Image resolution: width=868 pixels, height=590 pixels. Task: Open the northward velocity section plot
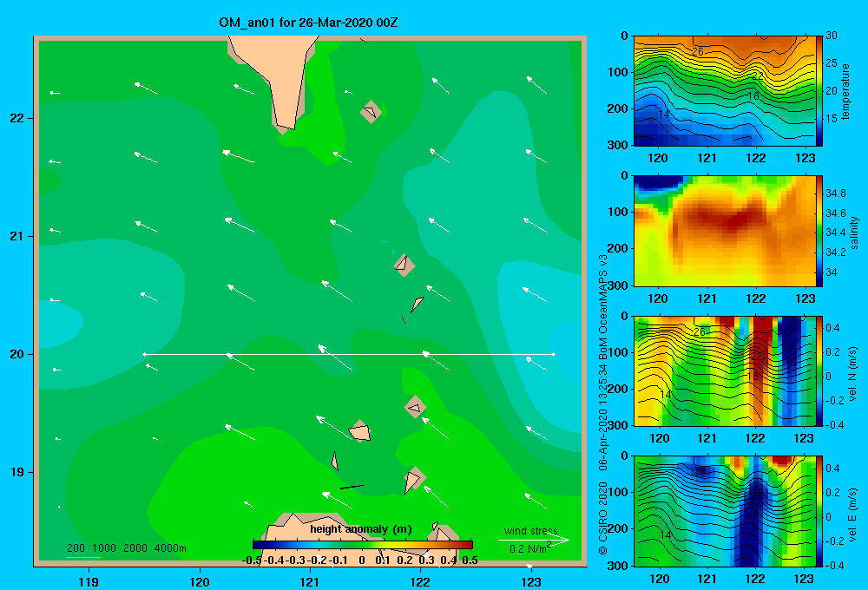point(725,370)
